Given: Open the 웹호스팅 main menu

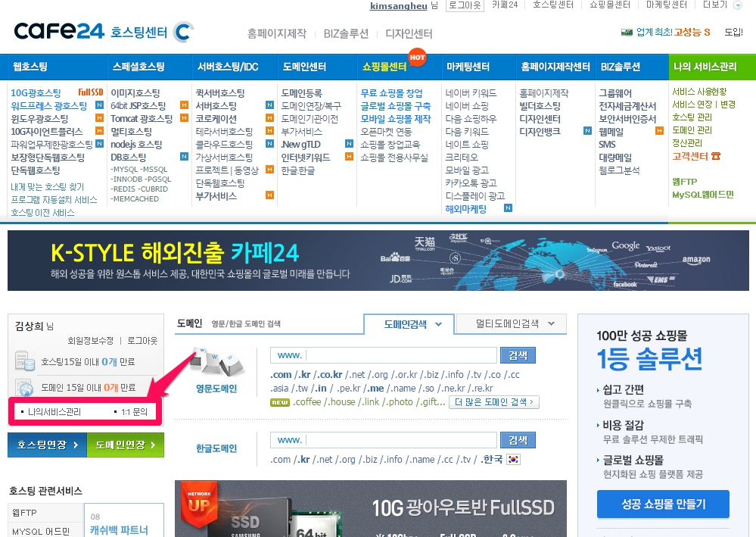Looking at the screenshot, I should click(x=30, y=67).
